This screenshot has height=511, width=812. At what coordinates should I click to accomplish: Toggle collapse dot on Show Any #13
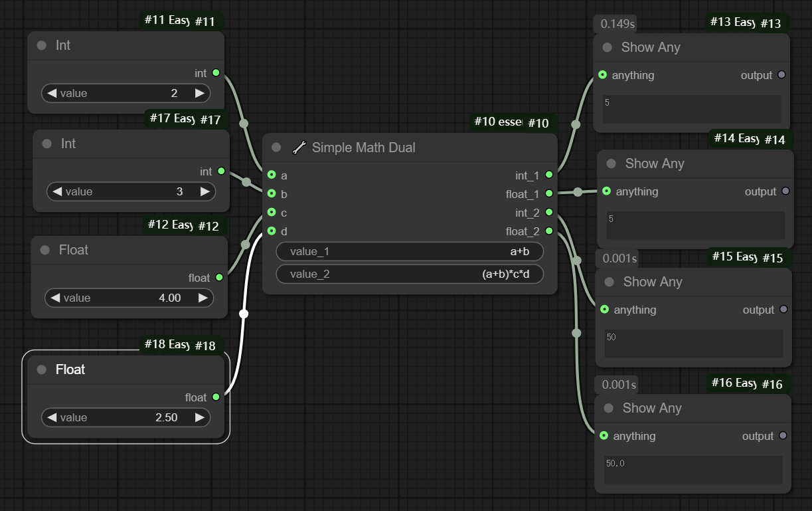click(x=607, y=47)
